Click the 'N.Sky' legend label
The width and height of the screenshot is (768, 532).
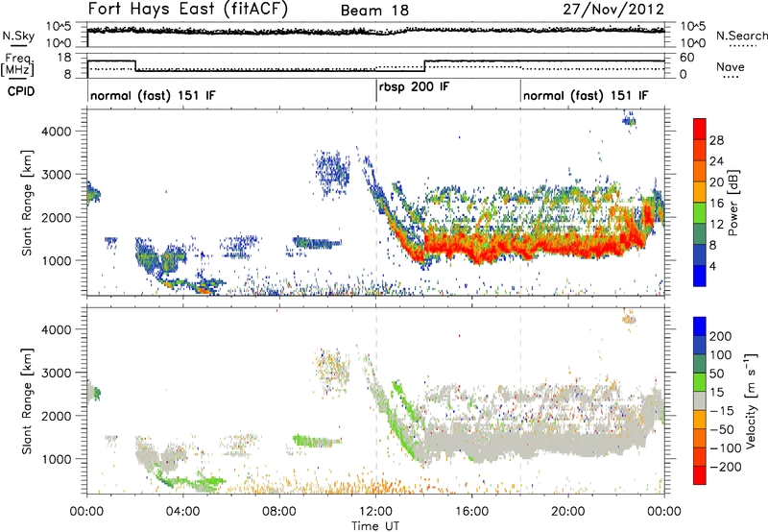tap(18, 36)
